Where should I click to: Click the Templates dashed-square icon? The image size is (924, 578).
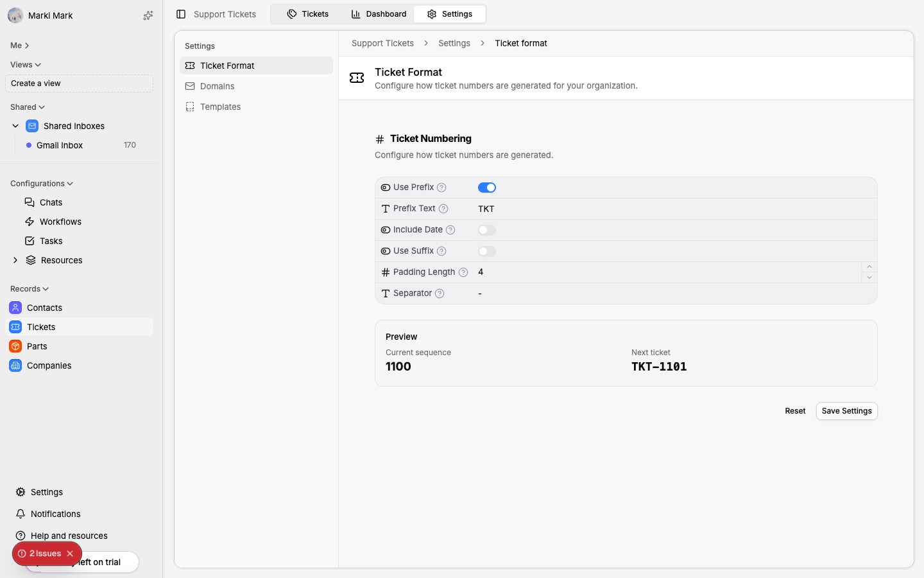pyautogui.click(x=190, y=107)
